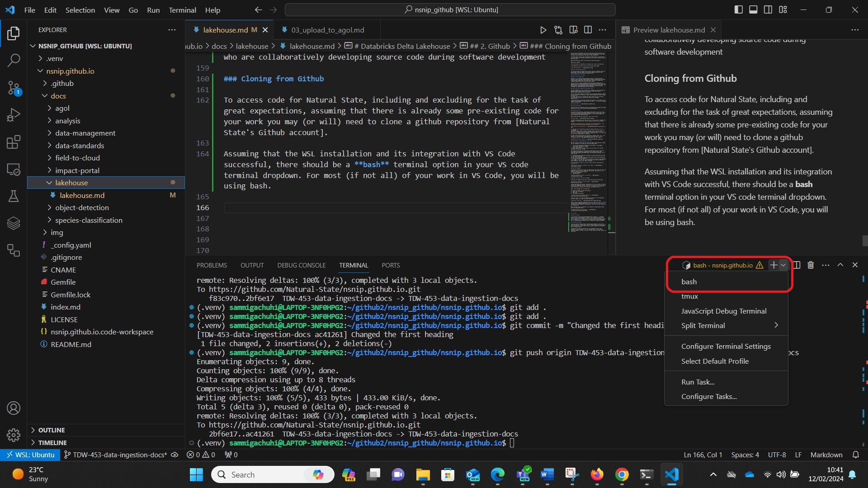Open the 03_upload_to_agol.md tab
868x488 pixels.
[x=327, y=30]
